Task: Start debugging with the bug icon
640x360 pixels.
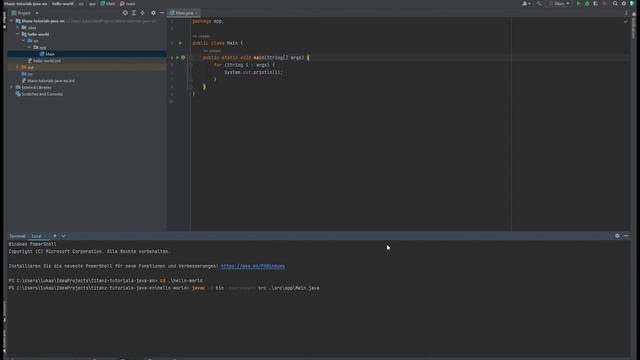Action: point(587,4)
